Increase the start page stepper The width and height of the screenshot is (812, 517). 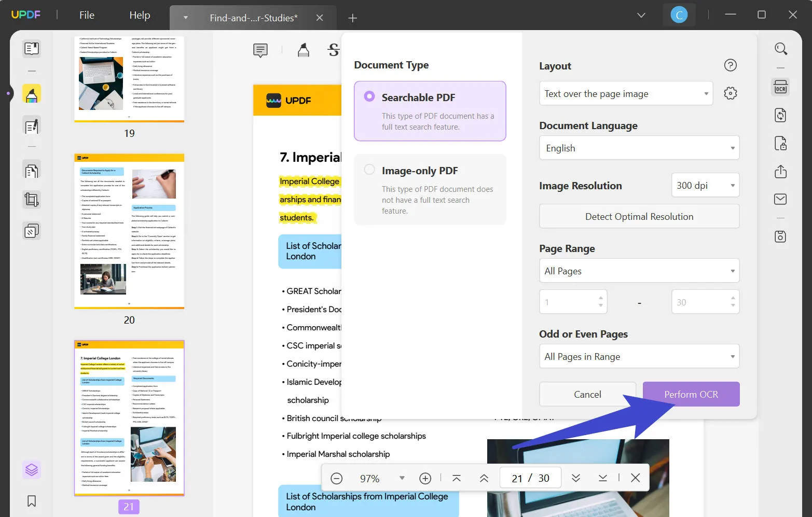[601, 298]
